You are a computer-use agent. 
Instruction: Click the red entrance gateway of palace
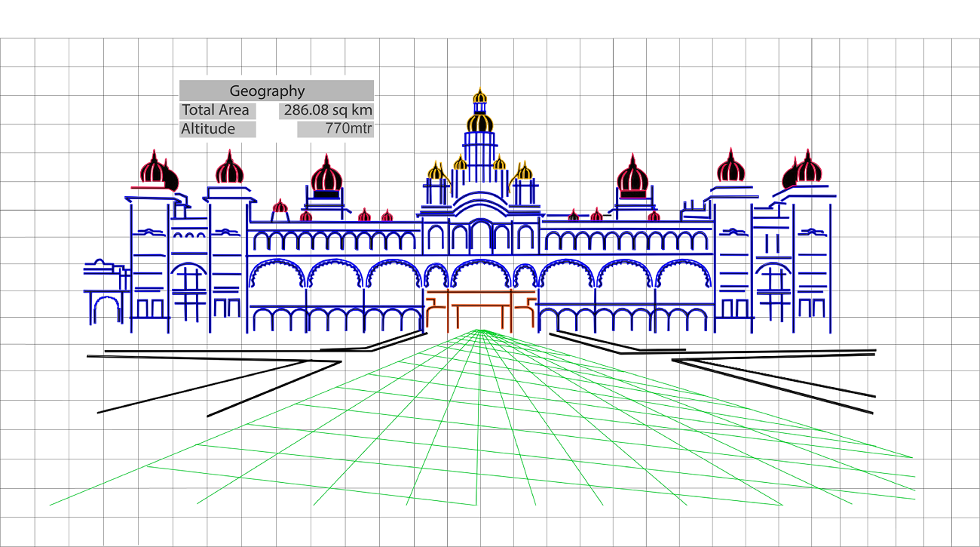pos(480,310)
